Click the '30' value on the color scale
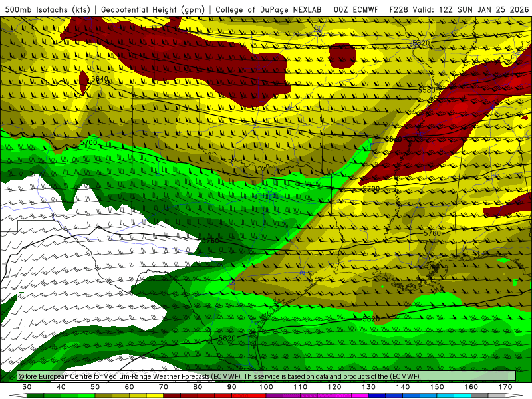The image size is (532, 399). point(27,387)
